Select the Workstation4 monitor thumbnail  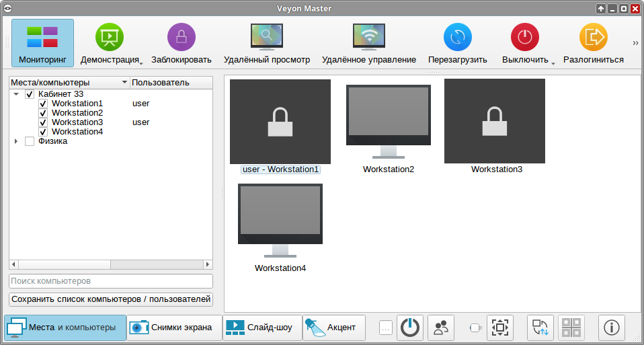(x=280, y=220)
